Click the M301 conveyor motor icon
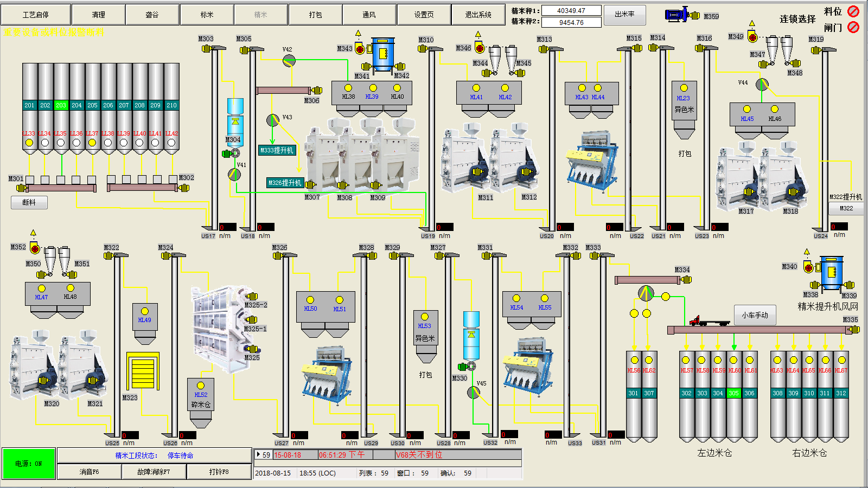This screenshot has height=488, width=868. click(x=22, y=188)
